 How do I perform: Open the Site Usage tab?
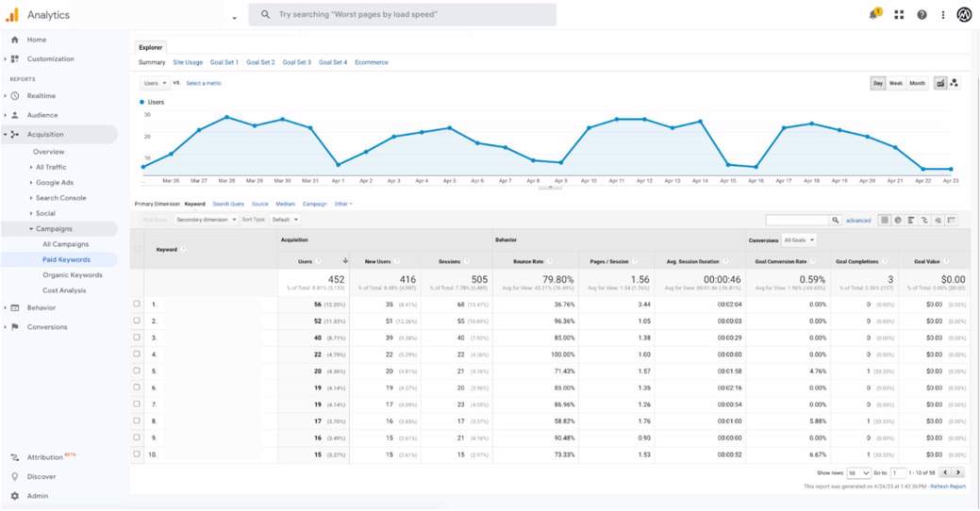tap(188, 62)
